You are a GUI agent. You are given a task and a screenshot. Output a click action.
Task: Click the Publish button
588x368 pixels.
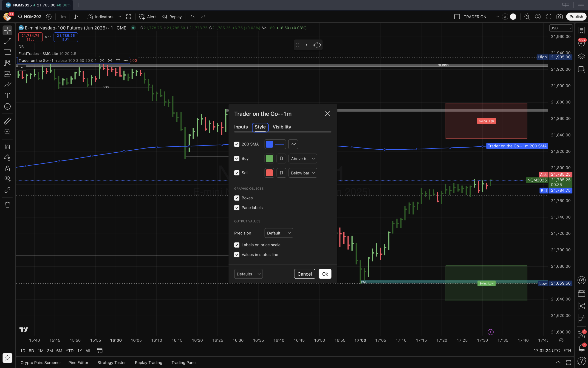pyautogui.click(x=576, y=17)
